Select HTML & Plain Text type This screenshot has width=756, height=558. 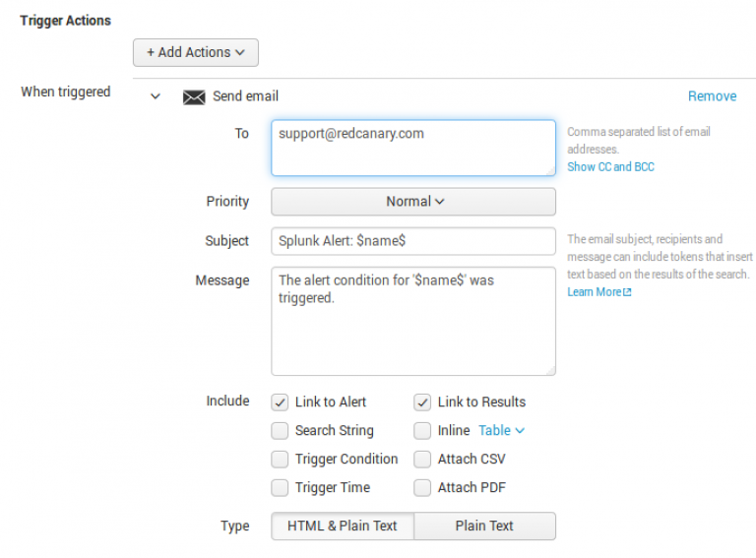click(x=343, y=526)
